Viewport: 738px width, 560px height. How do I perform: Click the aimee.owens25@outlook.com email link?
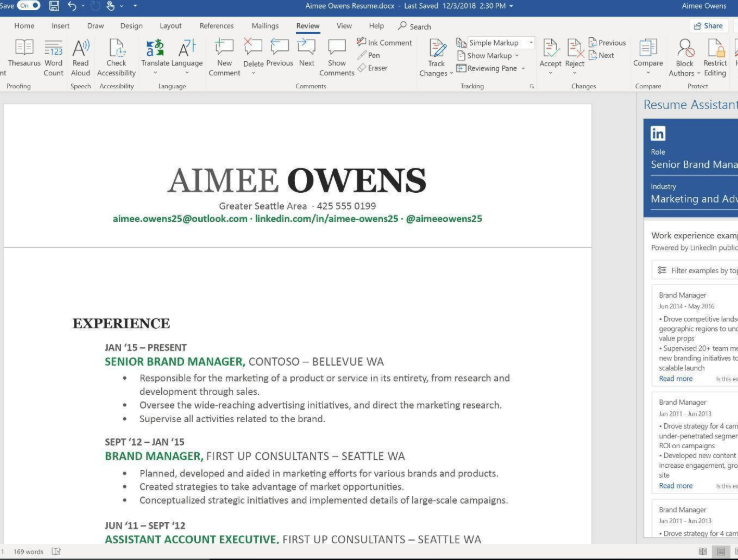[x=180, y=219]
